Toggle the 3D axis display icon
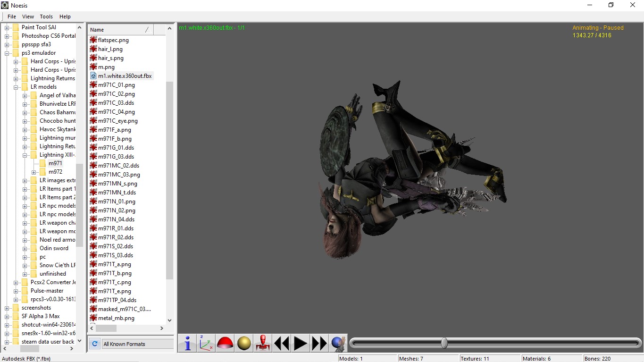644x362 pixels. tap(206, 343)
